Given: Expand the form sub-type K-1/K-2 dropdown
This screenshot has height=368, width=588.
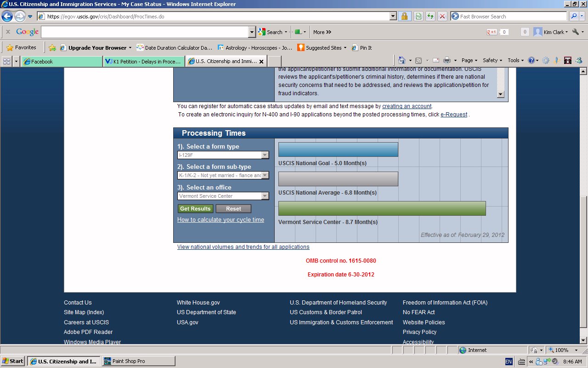Looking at the screenshot, I should 265,175.
